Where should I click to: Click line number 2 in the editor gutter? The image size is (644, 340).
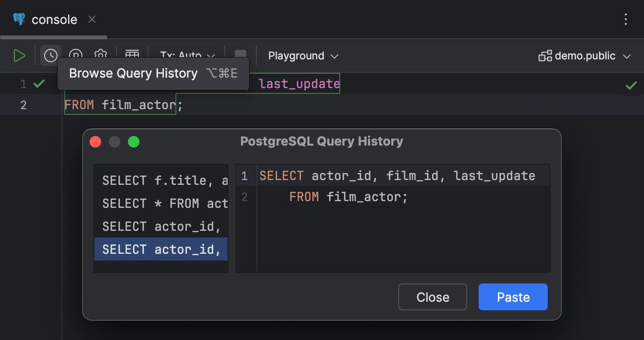click(x=23, y=104)
